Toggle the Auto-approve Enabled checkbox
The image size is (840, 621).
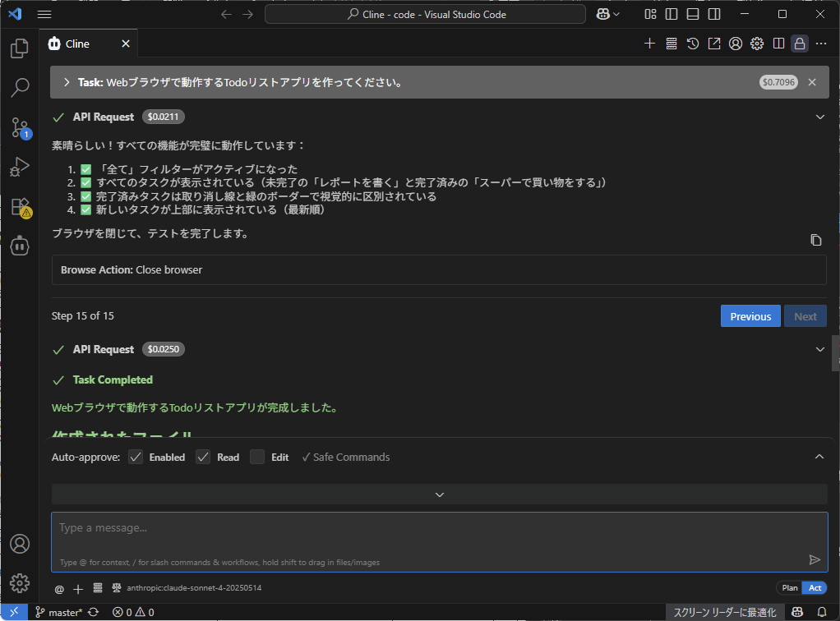click(136, 457)
